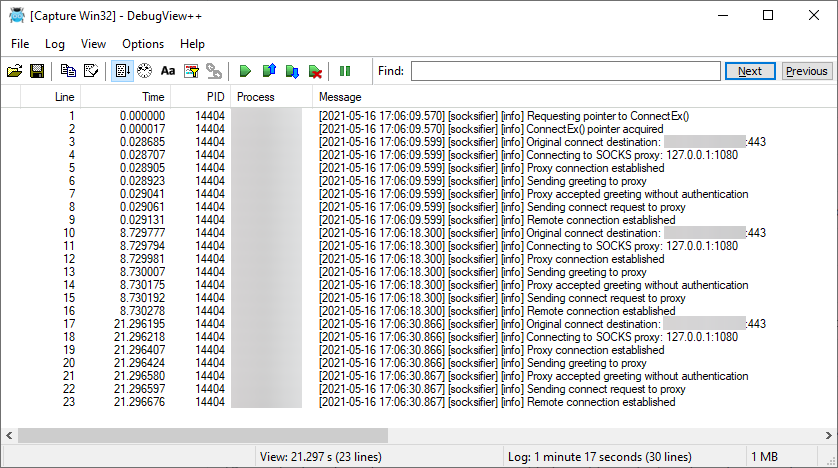Screen dimensions: 838x468
Task: Save the log using the floppy disk icon
Action: pos(37,71)
